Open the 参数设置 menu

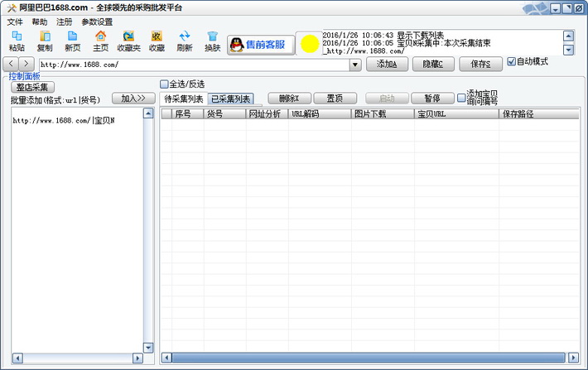[x=97, y=22]
